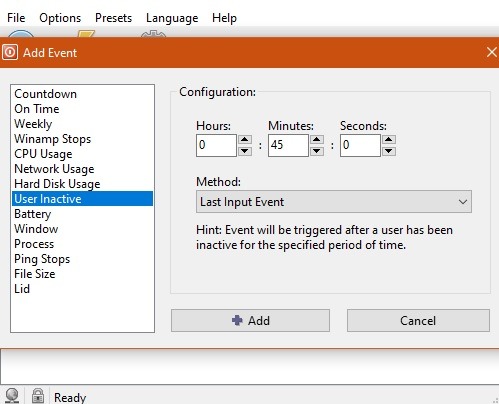The width and height of the screenshot is (499, 404).
Task: Select On Time event type
Action: [82, 109]
